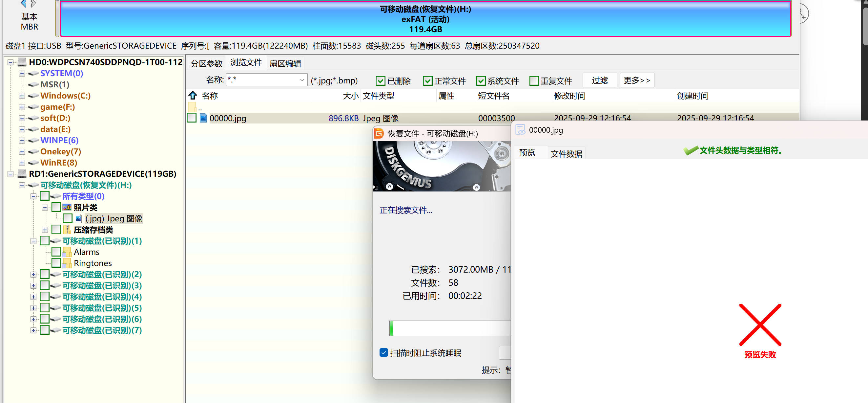The image size is (868, 403).
Task: Click the blue exFAT partition bar
Action: coord(425,19)
